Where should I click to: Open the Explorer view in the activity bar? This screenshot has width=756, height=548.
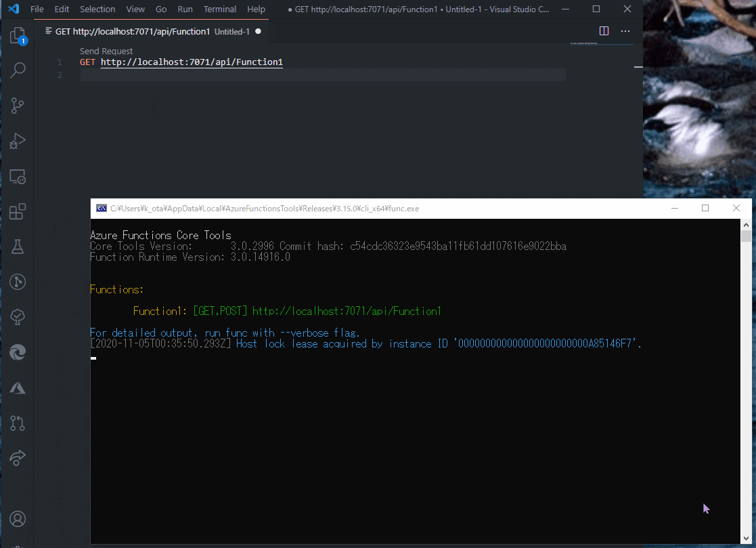tap(17, 35)
